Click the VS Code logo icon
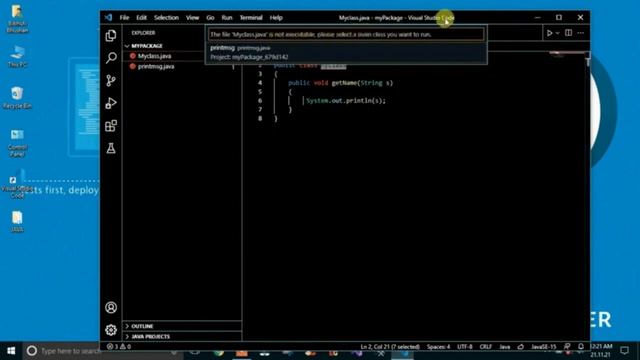Image resolution: width=640 pixels, height=360 pixels. point(109,18)
